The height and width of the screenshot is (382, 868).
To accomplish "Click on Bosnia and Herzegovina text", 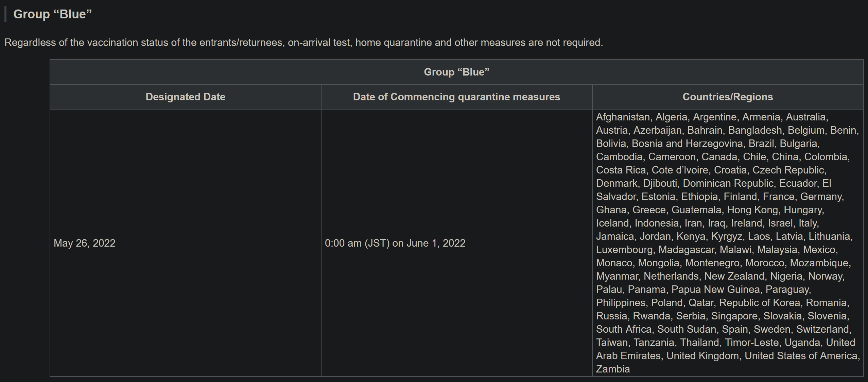I will (x=687, y=144).
